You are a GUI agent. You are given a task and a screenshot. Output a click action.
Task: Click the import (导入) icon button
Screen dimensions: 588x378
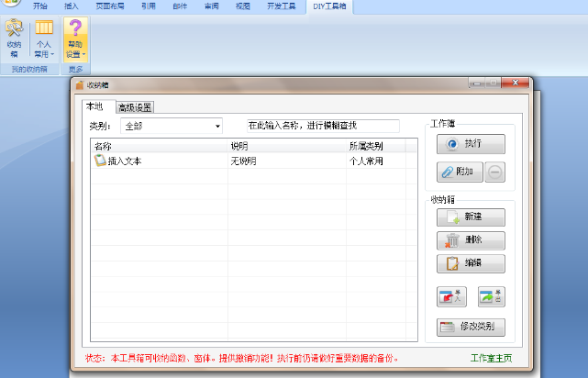click(x=450, y=296)
